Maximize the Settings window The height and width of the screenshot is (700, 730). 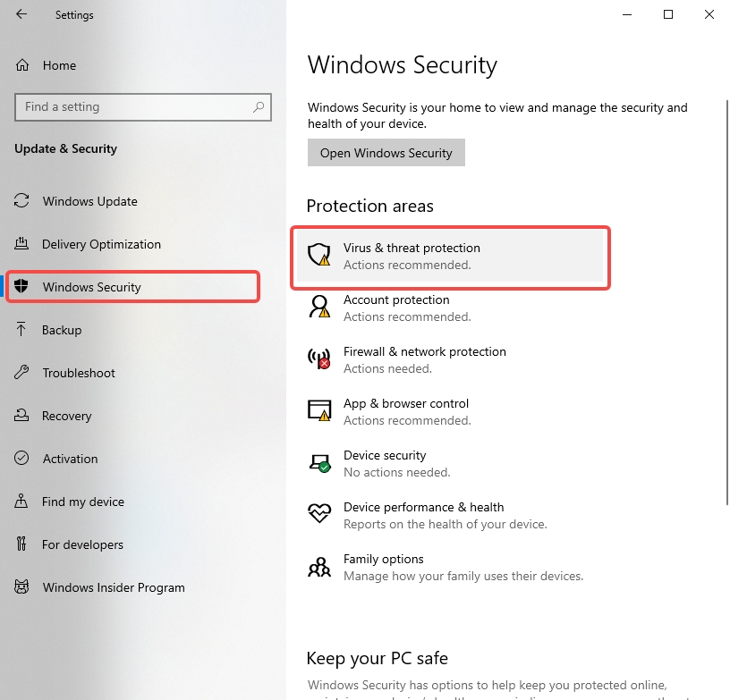tap(668, 14)
